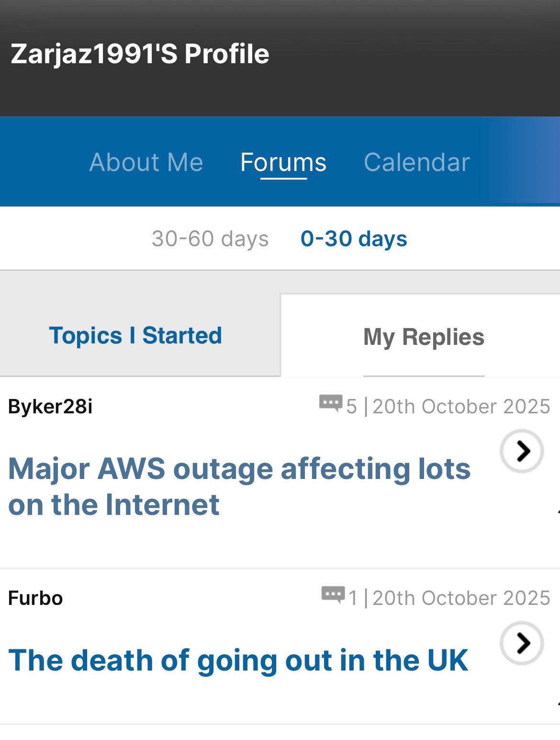Open the Calendar tab
Viewport: 560px width, 740px height.
click(x=416, y=162)
